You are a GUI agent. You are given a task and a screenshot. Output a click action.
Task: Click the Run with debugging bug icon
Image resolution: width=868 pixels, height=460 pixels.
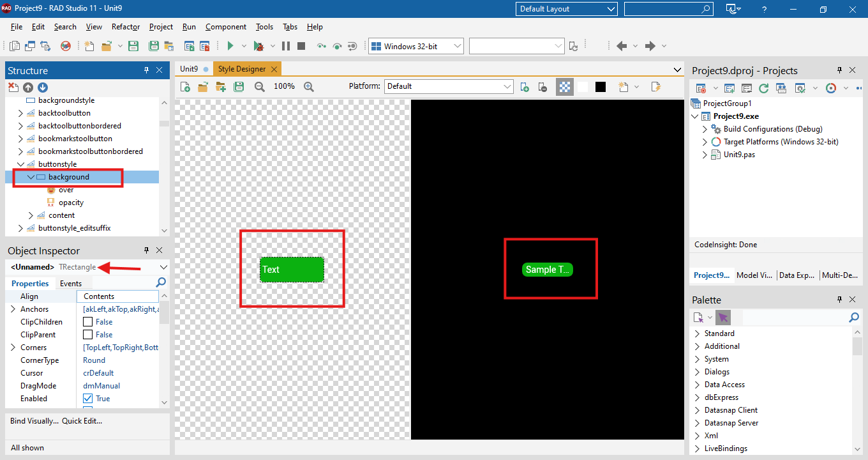pos(258,46)
